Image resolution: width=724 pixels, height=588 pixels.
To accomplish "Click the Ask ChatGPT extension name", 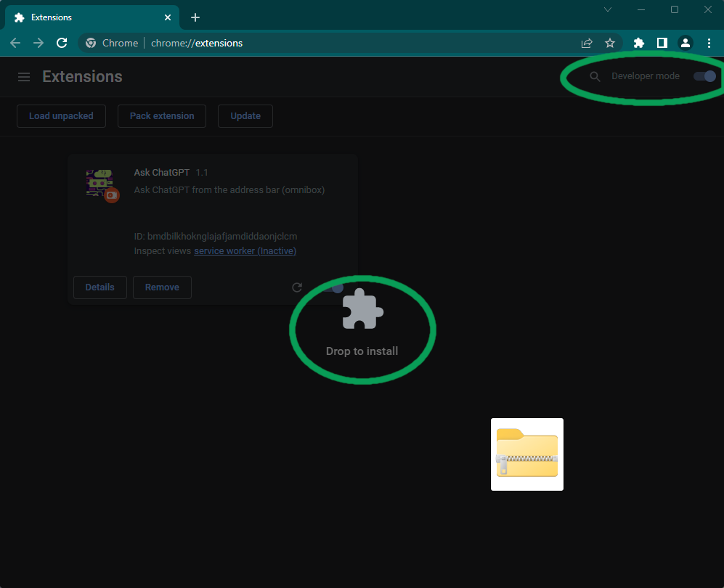I will click(x=162, y=173).
